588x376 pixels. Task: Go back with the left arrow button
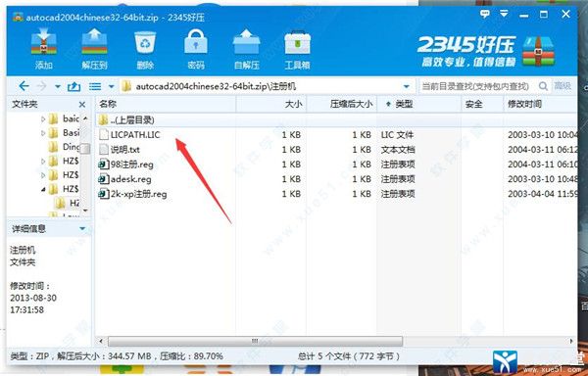[24, 86]
